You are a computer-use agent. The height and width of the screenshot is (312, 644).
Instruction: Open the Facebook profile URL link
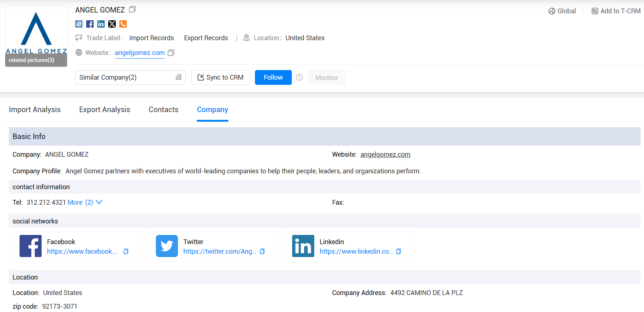click(x=83, y=252)
